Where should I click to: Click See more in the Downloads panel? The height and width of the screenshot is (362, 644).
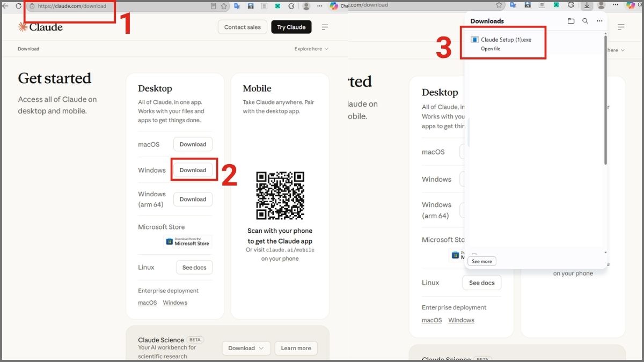pyautogui.click(x=482, y=261)
